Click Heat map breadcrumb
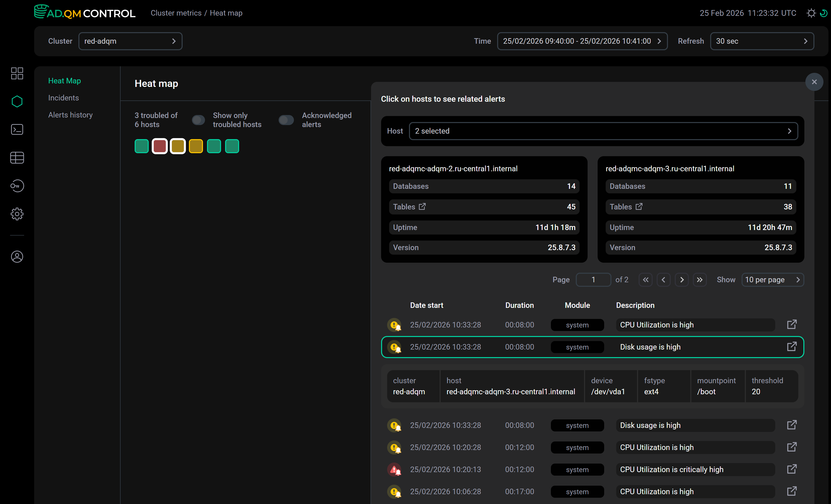Screen dimensions: 831x504 pos(226,13)
